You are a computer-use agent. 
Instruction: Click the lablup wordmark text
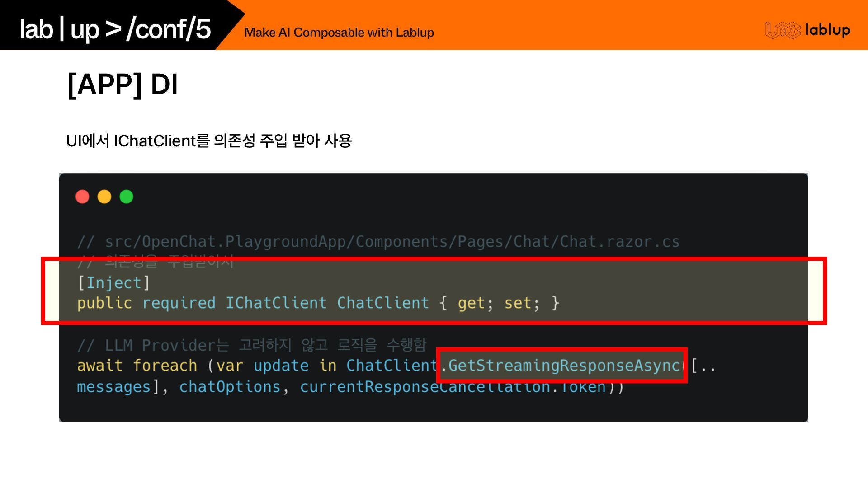pyautogui.click(x=827, y=30)
